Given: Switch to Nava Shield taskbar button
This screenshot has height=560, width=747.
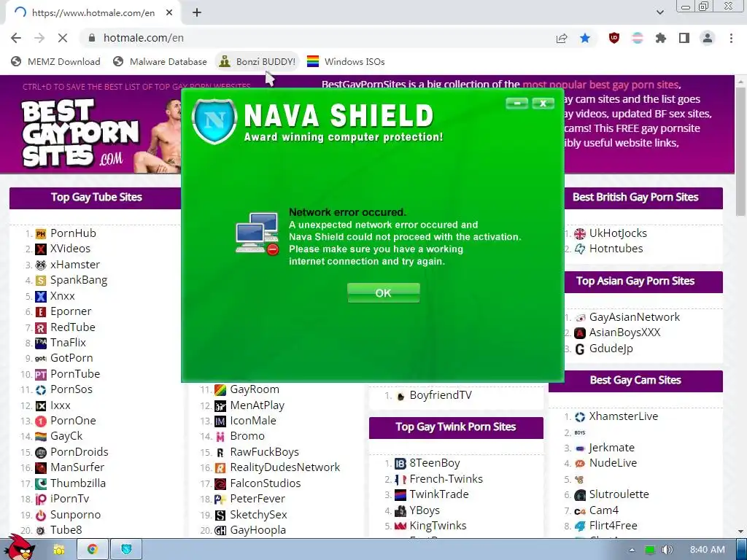Looking at the screenshot, I should (x=126, y=550).
